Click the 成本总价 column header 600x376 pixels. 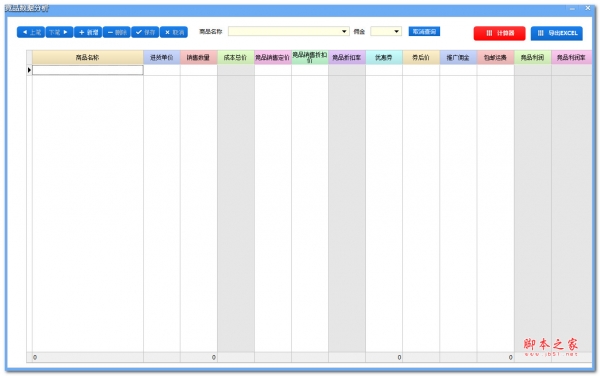coord(236,57)
